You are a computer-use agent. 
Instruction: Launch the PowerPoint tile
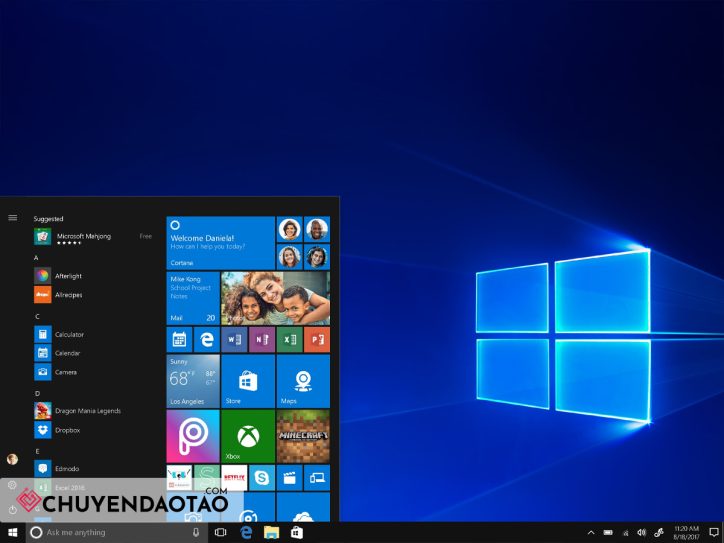pos(317,340)
